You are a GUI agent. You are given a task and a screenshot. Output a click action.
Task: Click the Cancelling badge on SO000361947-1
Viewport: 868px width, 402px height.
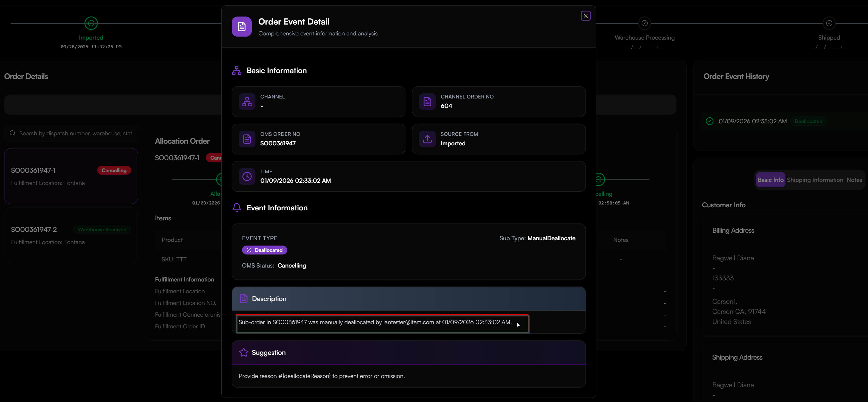[113, 170]
